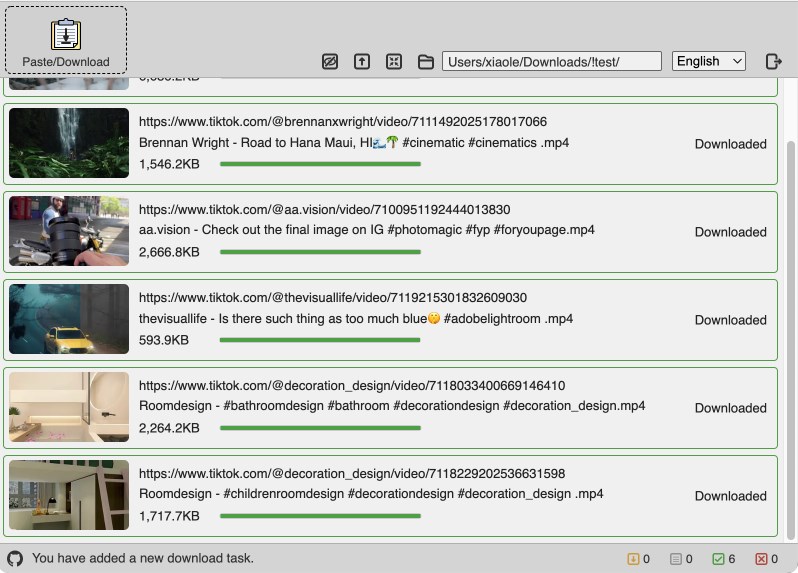
Task: Click the 593.9KB progress bar
Action: pyautogui.click(x=320, y=340)
